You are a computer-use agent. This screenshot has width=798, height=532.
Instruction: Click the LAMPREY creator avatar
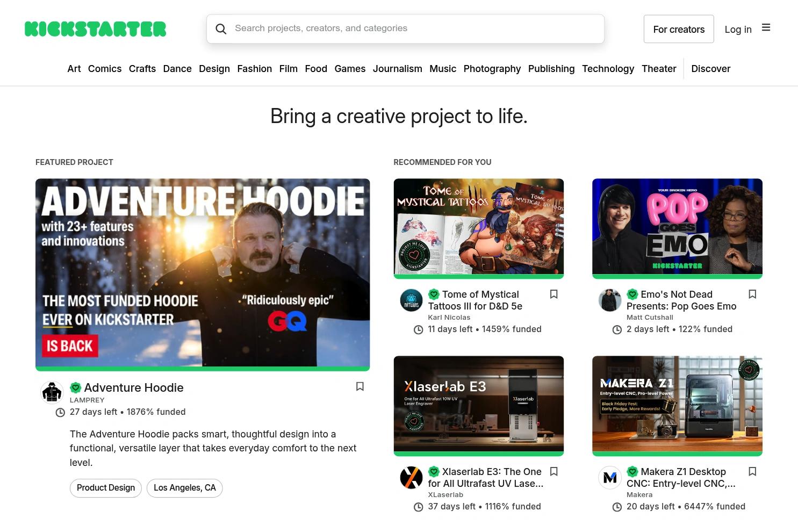[52, 392]
